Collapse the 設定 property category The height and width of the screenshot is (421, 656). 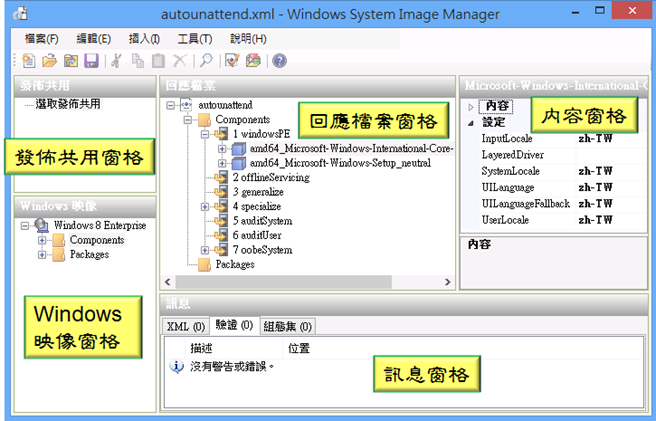(x=471, y=123)
